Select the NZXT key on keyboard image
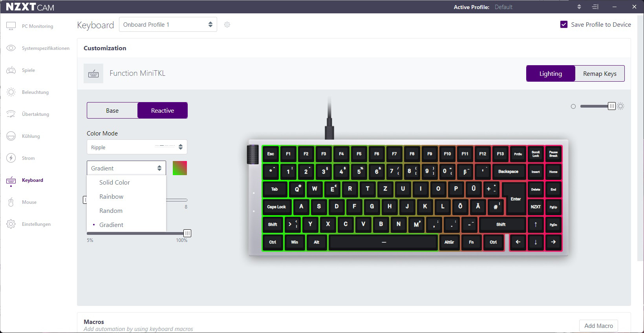The image size is (644, 333). click(536, 207)
